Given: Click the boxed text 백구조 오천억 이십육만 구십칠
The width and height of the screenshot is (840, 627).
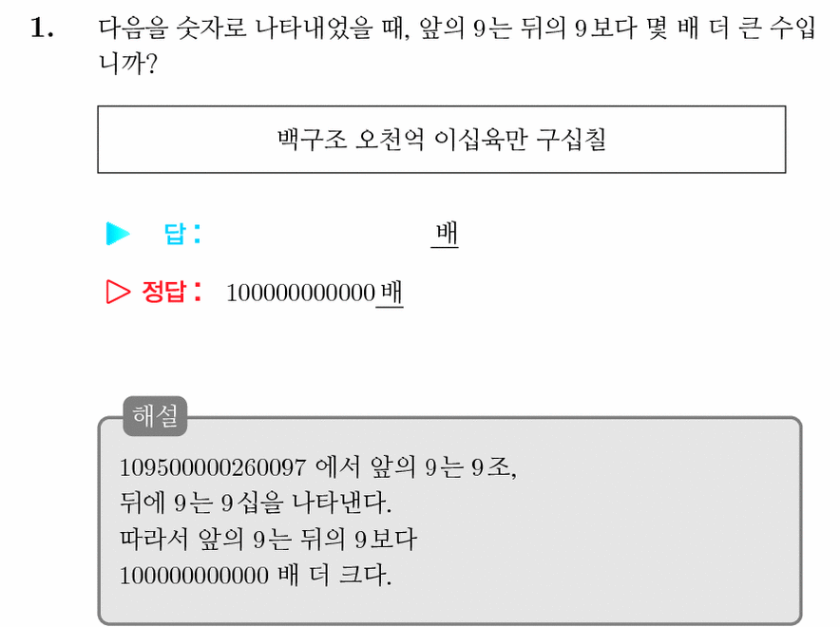Looking at the screenshot, I should [442, 140].
